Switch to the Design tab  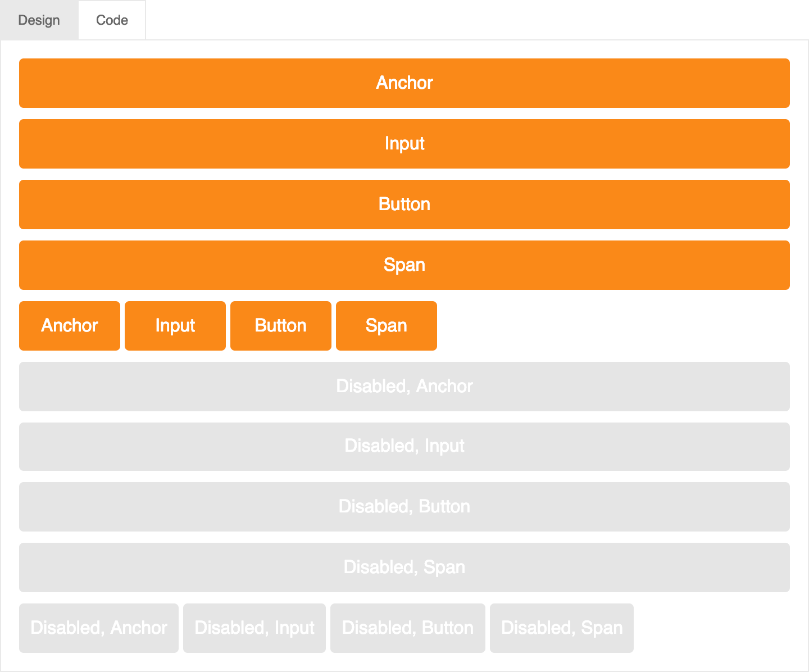[39, 20]
